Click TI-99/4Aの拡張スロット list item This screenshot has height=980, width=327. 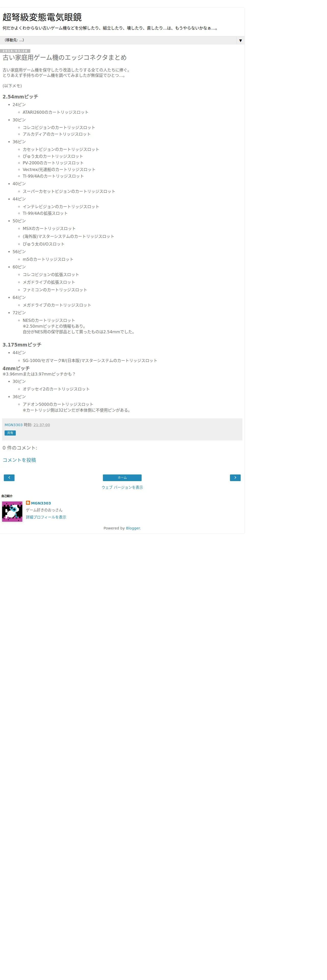pos(45,213)
